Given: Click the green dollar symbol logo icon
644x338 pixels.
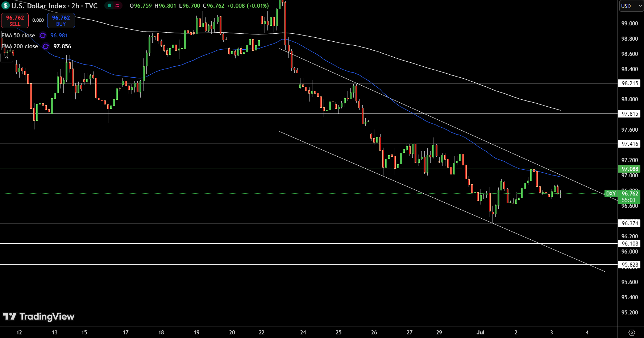Looking at the screenshot, I should pyautogui.click(x=5, y=5).
